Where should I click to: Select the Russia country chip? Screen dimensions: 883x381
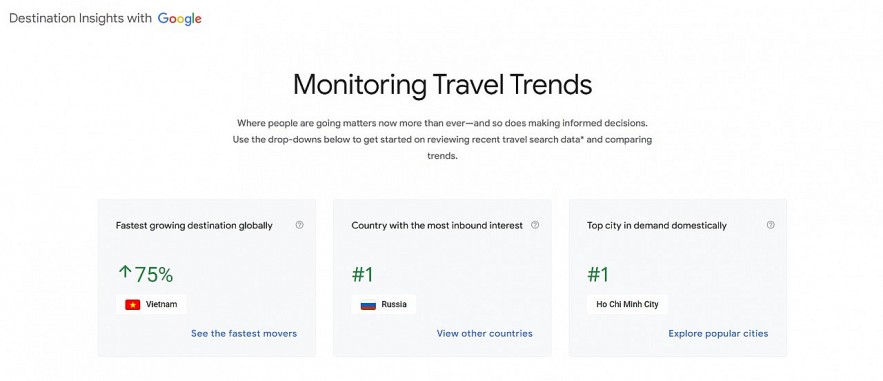point(383,304)
